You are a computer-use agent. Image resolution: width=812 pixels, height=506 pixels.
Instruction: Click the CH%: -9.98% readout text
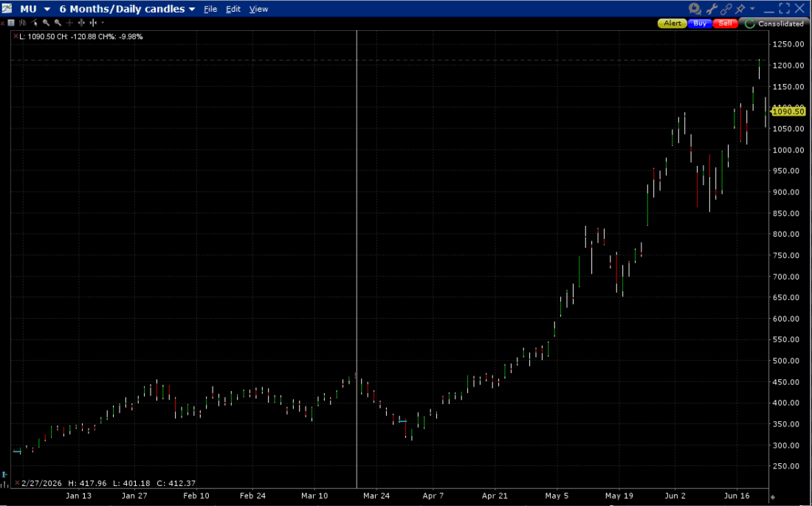pyautogui.click(x=122, y=37)
